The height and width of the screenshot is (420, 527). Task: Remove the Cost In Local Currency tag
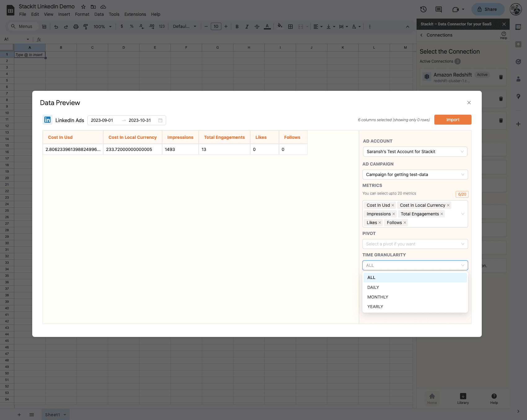pyautogui.click(x=448, y=205)
